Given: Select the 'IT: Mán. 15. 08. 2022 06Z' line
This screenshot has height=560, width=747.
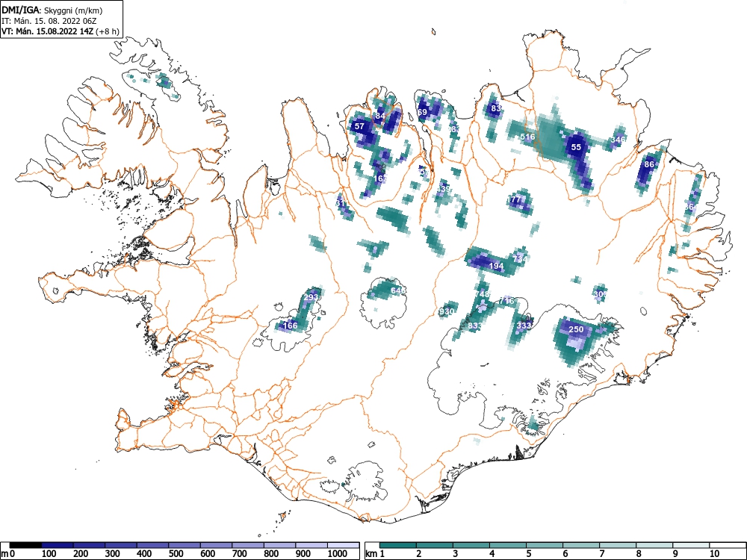Looking at the screenshot, I should (x=50, y=21).
